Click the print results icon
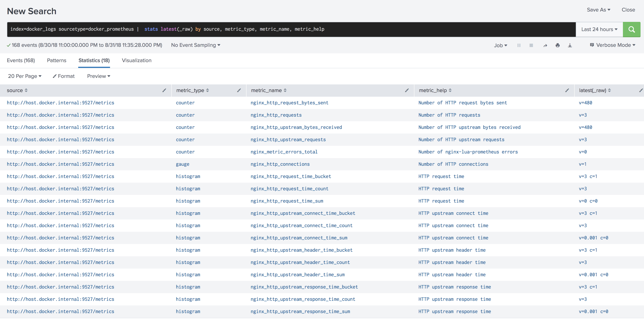 coord(557,45)
